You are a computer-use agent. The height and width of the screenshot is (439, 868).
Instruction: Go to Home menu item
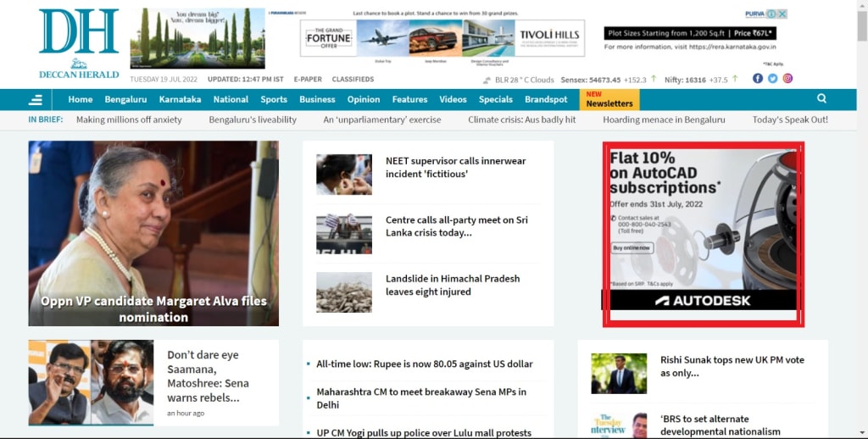[x=81, y=100]
